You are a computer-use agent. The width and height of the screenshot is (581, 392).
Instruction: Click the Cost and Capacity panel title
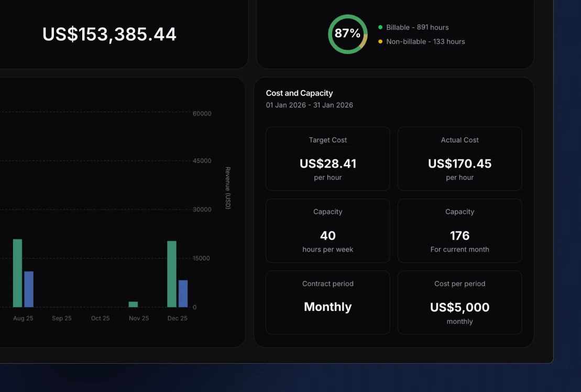click(x=299, y=93)
